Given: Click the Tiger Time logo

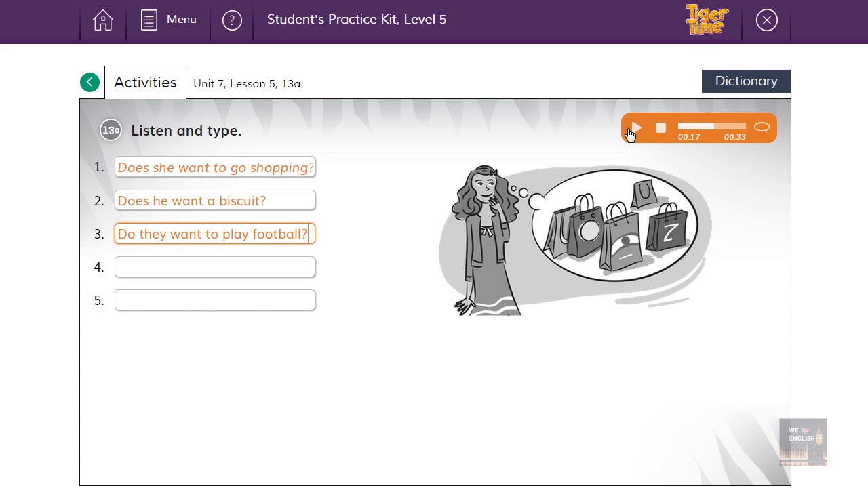Looking at the screenshot, I should 707,20.
